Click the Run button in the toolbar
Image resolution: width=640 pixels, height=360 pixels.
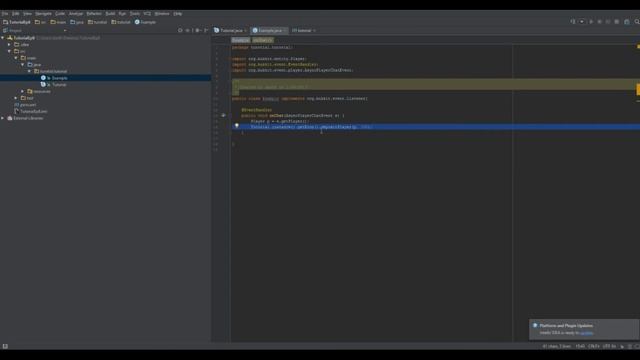pos(591,22)
